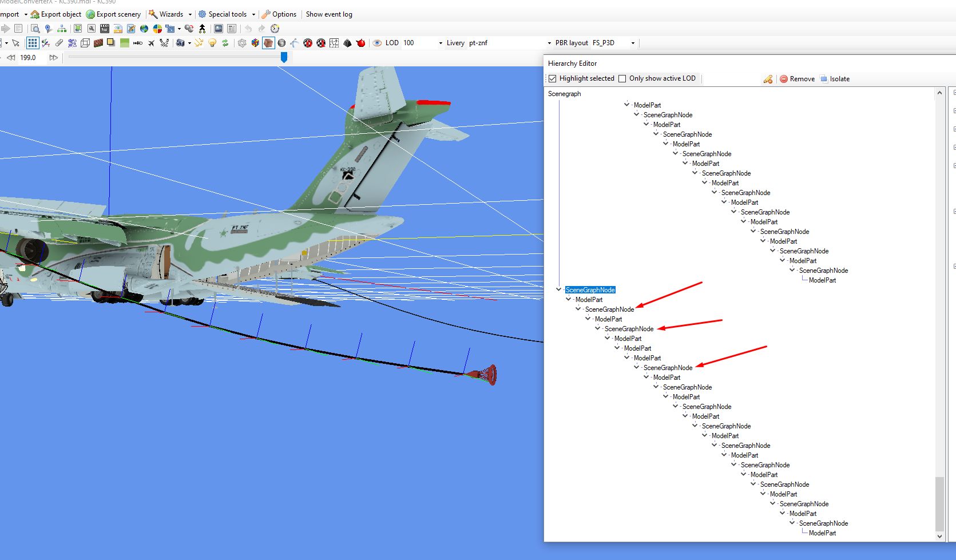The height and width of the screenshot is (560, 956).
Task: Open the Special tools menu
Action: pos(227,14)
